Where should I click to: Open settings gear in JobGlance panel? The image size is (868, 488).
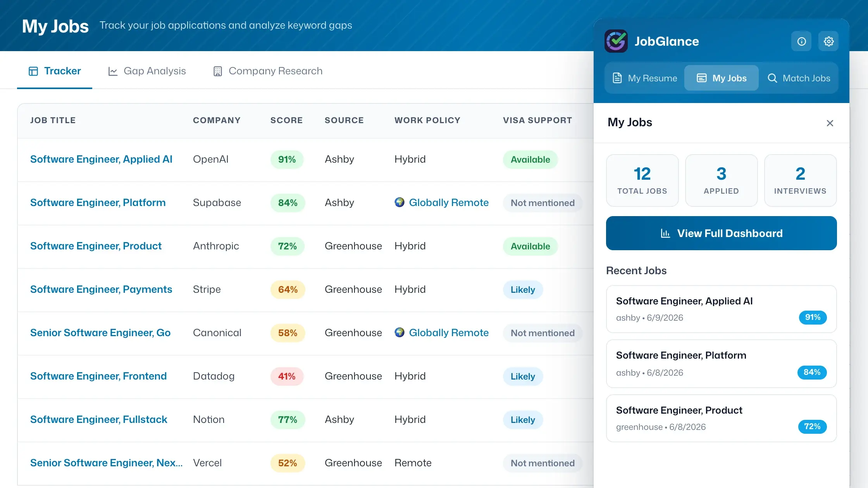pos(828,41)
